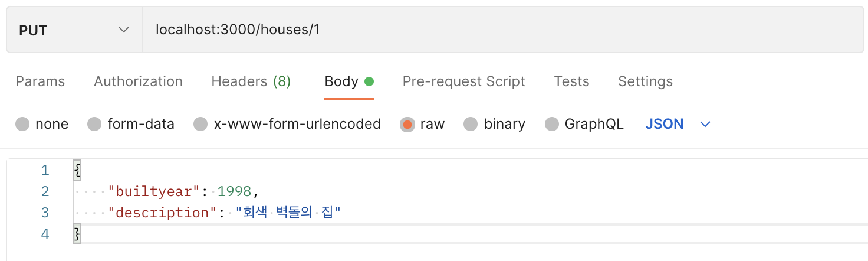Viewport: 868px width, 261px height.
Task: Choose the binary body option
Action: coord(471,125)
